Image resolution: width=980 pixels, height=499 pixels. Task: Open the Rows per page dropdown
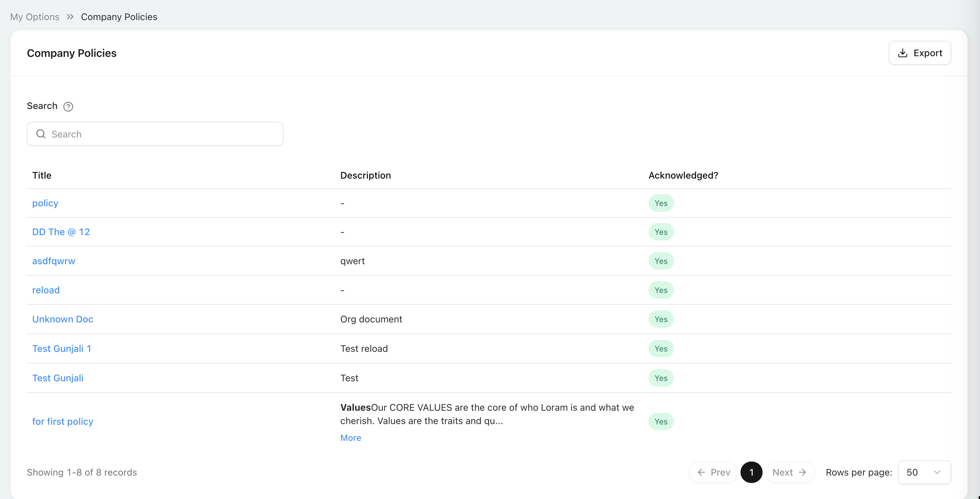tap(924, 472)
